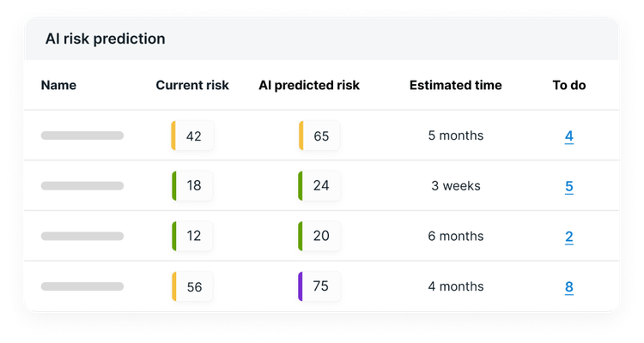Open the To do link showing 5
Screen dimensions: 644x343
pos(569,186)
